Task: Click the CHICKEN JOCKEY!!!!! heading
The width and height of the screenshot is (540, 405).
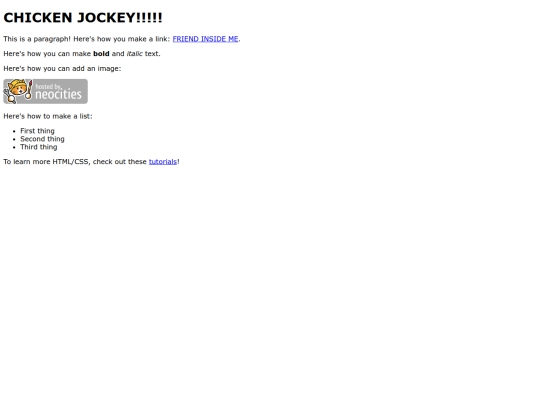Action: 83,18
